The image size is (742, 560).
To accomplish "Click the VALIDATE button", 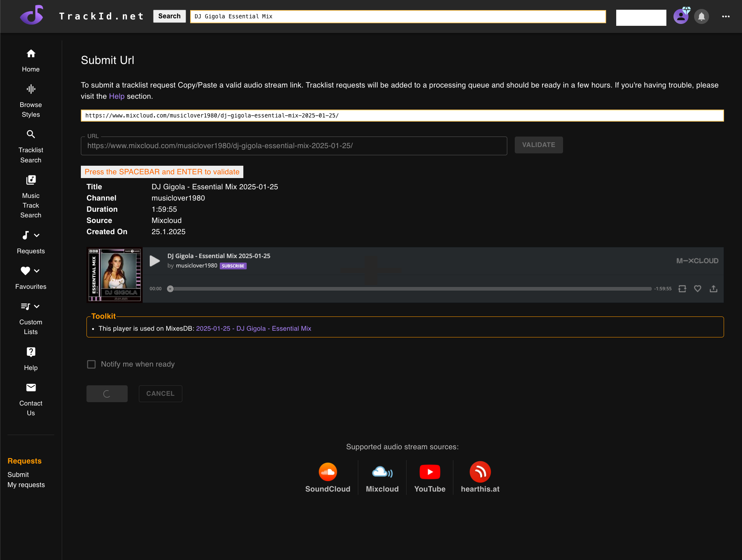I will click(539, 145).
